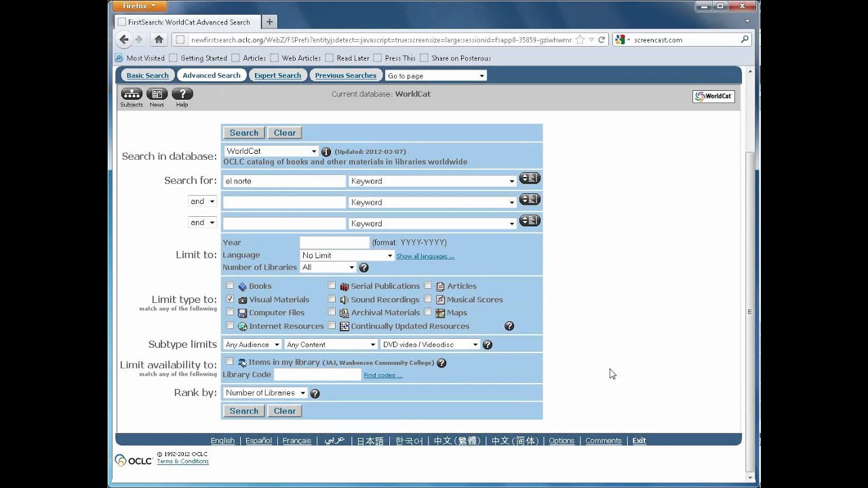Open first Keyword index dropdown
The width and height of the screenshot is (868, 488).
click(433, 181)
